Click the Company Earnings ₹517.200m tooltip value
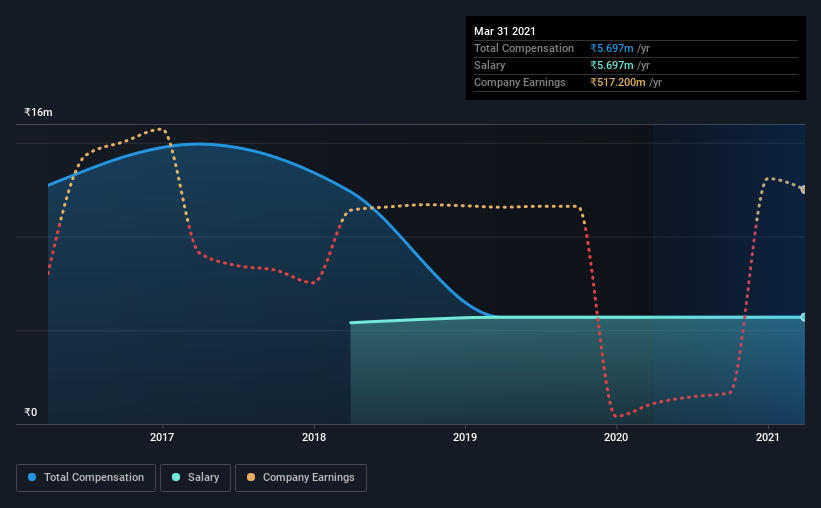Image resolution: width=821 pixels, height=508 pixels. pyautogui.click(x=618, y=82)
